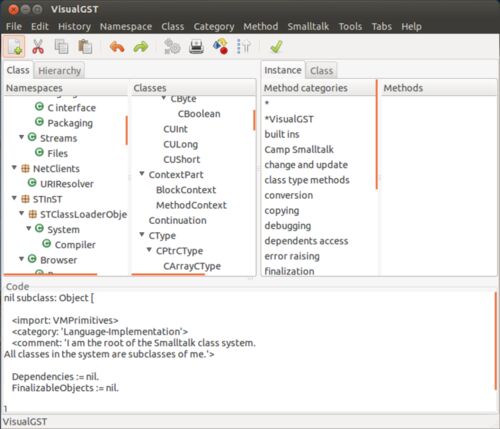
Task: Select the CUInt class
Action: pyautogui.click(x=175, y=129)
